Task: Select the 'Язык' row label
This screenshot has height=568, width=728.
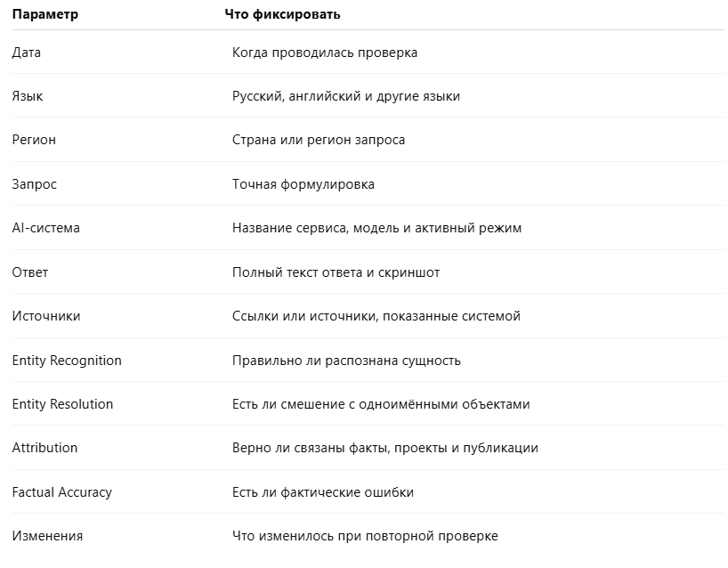Action: [x=28, y=96]
